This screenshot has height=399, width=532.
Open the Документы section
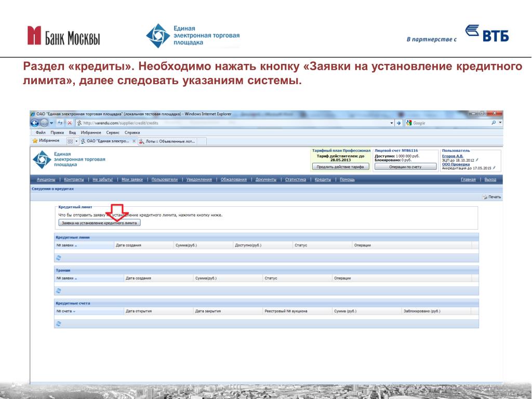pyautogui.click(x=265, y=179)
